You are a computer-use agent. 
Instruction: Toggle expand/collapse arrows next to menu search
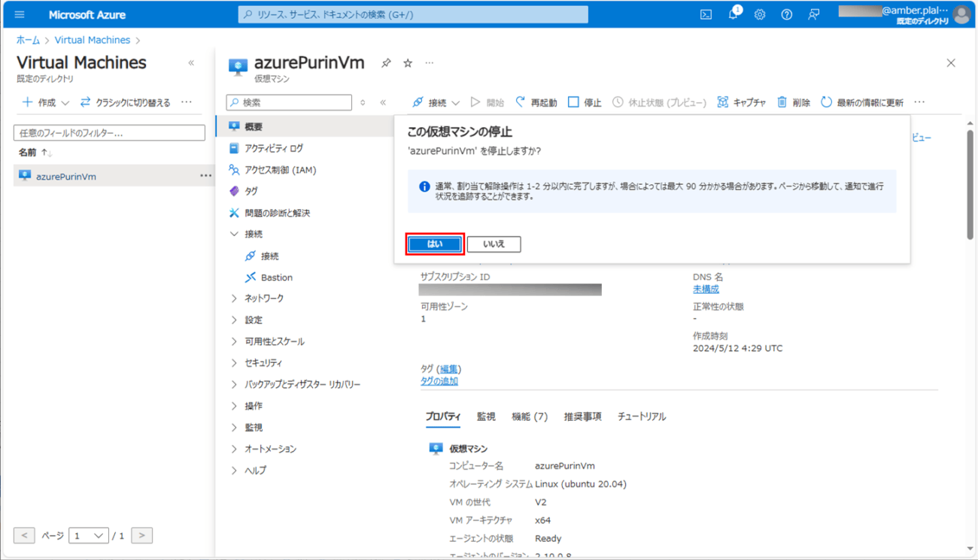363,102
